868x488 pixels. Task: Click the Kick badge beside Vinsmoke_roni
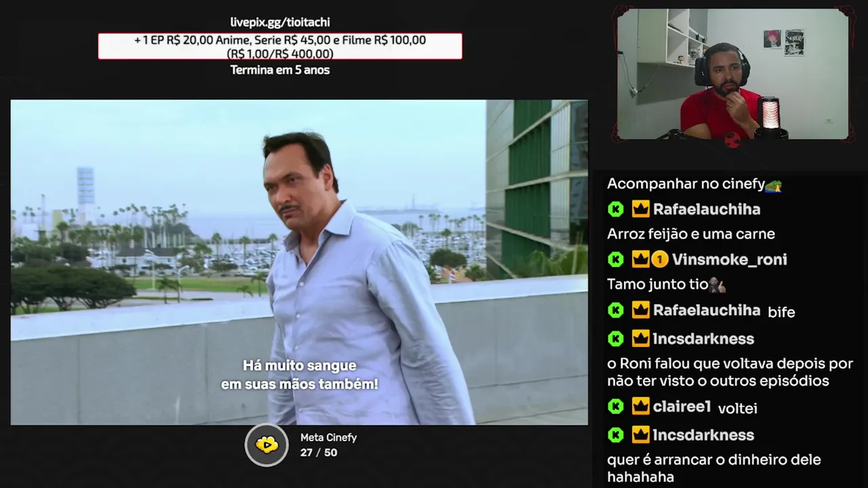tap(616, 260)
